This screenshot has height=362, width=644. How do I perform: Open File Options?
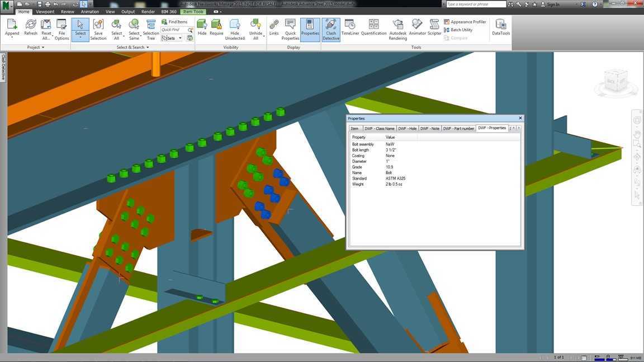[61, 30]
